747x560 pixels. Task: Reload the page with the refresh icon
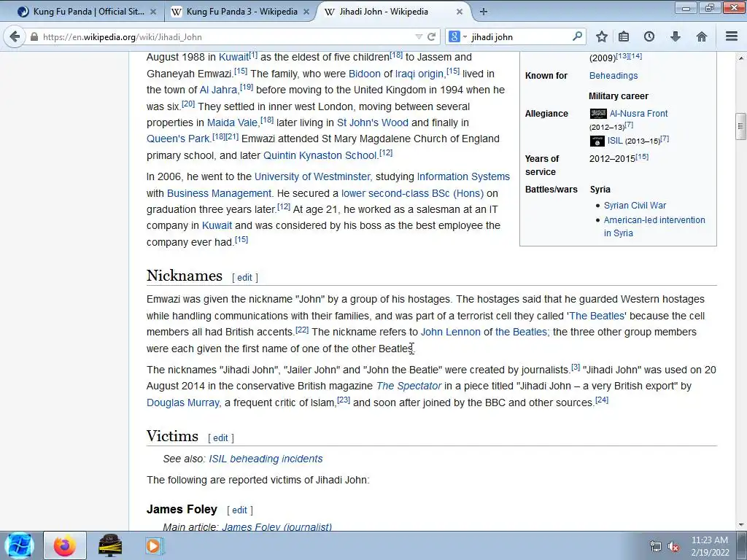pyautogui.click(x=432, y=36)
